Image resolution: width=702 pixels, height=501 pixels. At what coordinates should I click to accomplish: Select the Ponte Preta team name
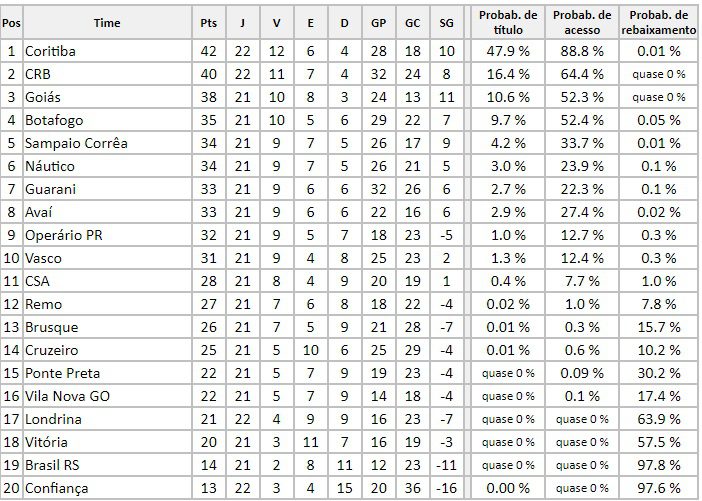tap(64, 373)
